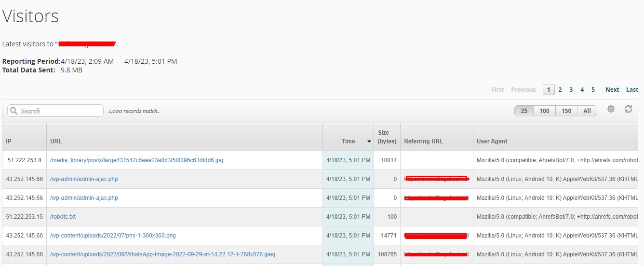This screenshot has width=644, height=266.
Task: Show All records option
Action: click(x=587, y=111)
